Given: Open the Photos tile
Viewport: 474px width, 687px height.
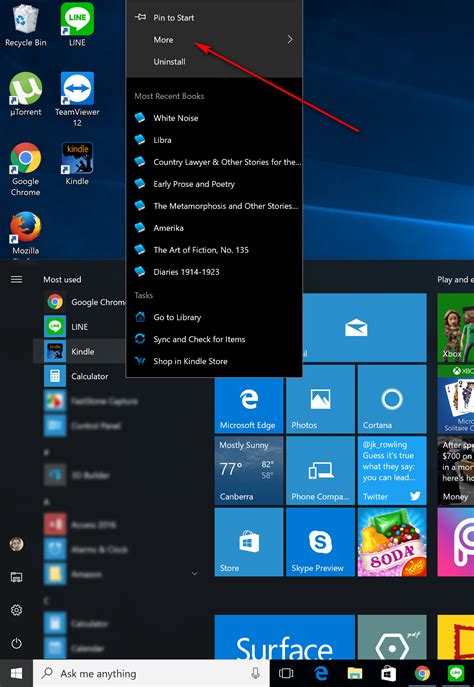Looking at the screenshot, I should (x=320, y=399).
